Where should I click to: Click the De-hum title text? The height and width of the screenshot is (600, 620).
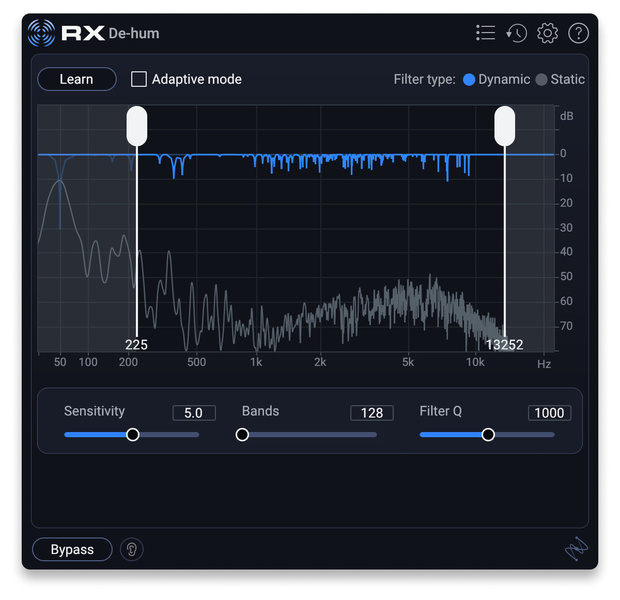click(134, 34)
